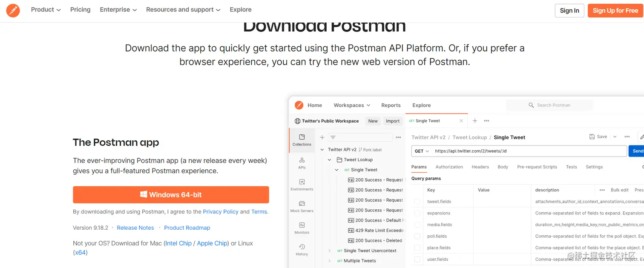Screen dimensions: 644x268
Task: Click the Search Postman field
Action: click(x=549, y=105)
